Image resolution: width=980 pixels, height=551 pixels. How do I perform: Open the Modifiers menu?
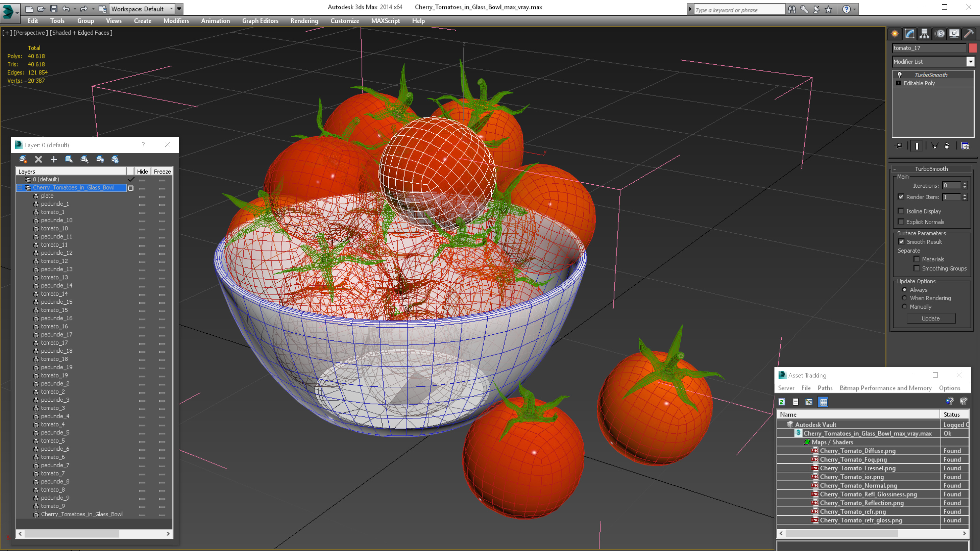click(176, 21)
